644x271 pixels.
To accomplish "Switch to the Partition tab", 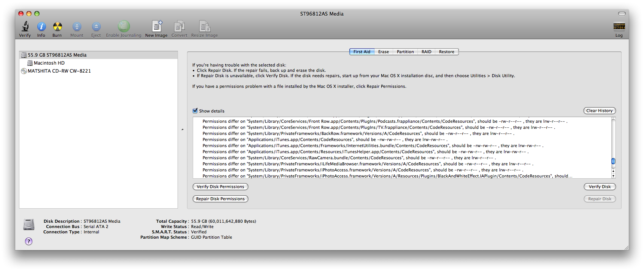I will pos(405,52).
